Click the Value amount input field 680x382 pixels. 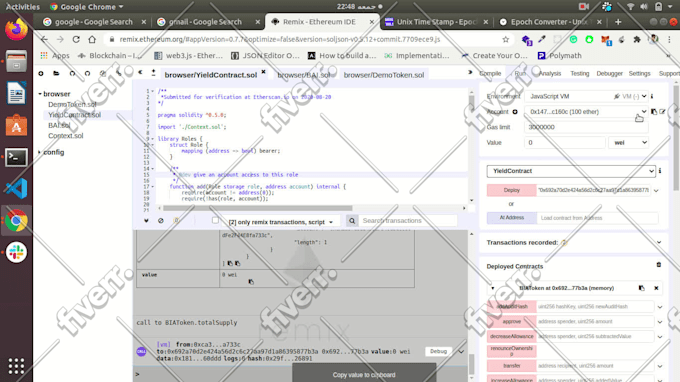tap(565, 142)
